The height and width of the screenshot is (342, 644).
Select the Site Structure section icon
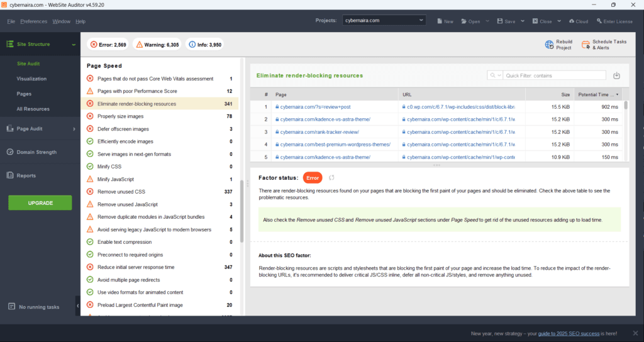coord(10,44)
